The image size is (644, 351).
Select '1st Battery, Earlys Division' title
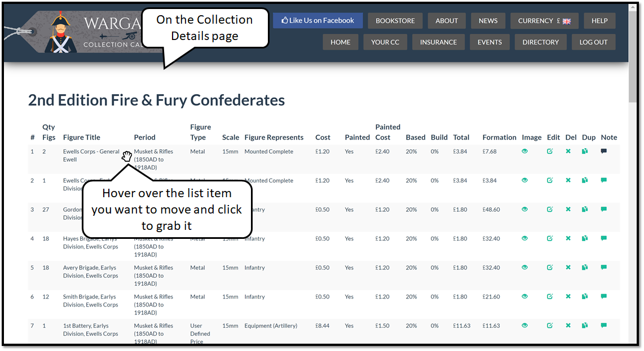[90, 330]
